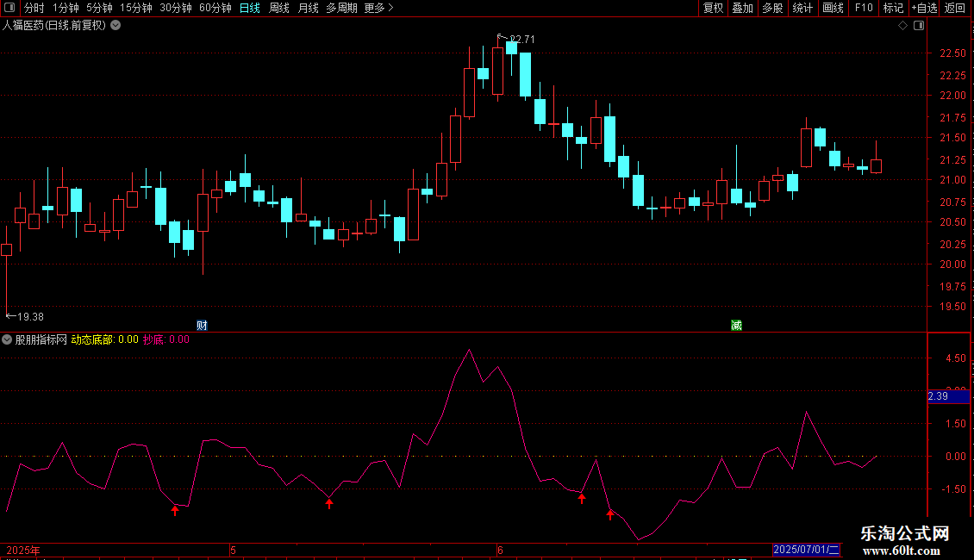Screen dimensions: 974x560
Task: Click the 2.39 indicator value box
Action: pyautogui.click(x=948, y=396)
